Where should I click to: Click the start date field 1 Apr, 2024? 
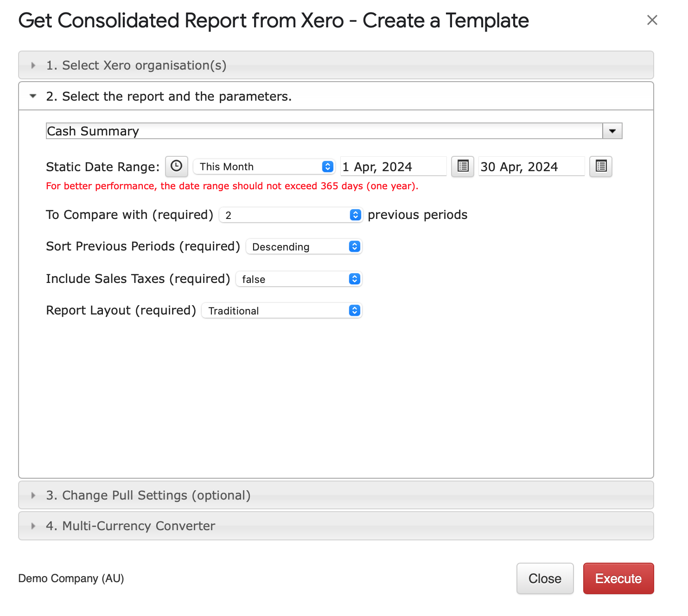pos(394,167)
